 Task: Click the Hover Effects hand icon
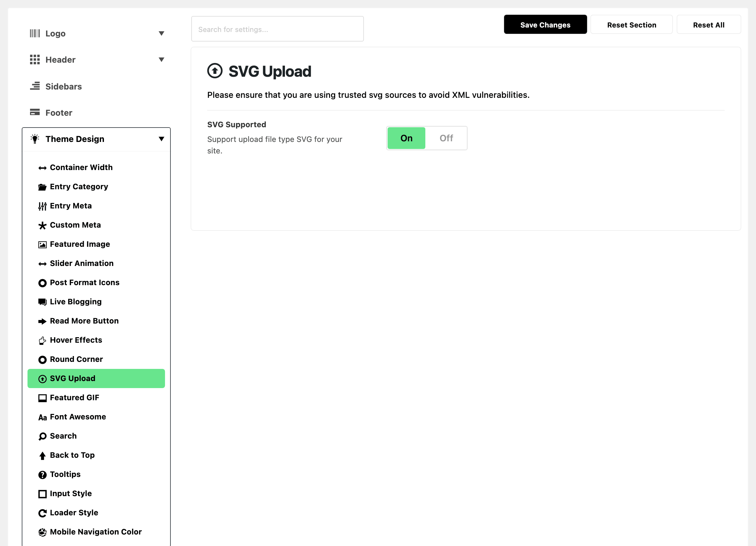coord(42,340)
